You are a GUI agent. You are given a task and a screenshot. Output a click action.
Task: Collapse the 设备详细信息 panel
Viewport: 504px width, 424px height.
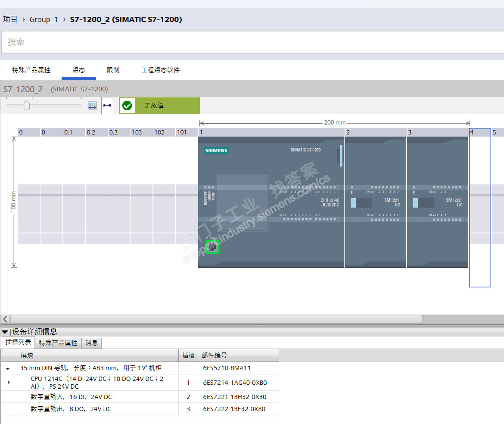[5, 332]
